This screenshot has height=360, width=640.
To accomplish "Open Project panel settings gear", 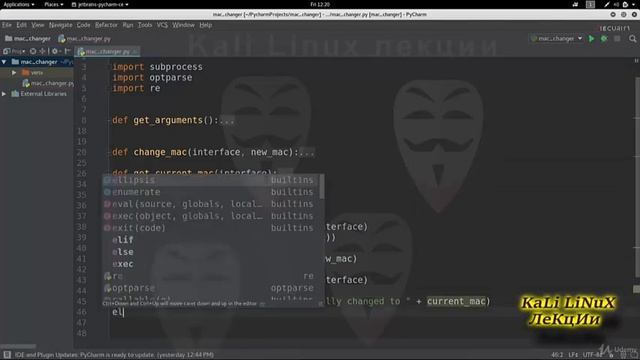I will (x=55, y=51).
